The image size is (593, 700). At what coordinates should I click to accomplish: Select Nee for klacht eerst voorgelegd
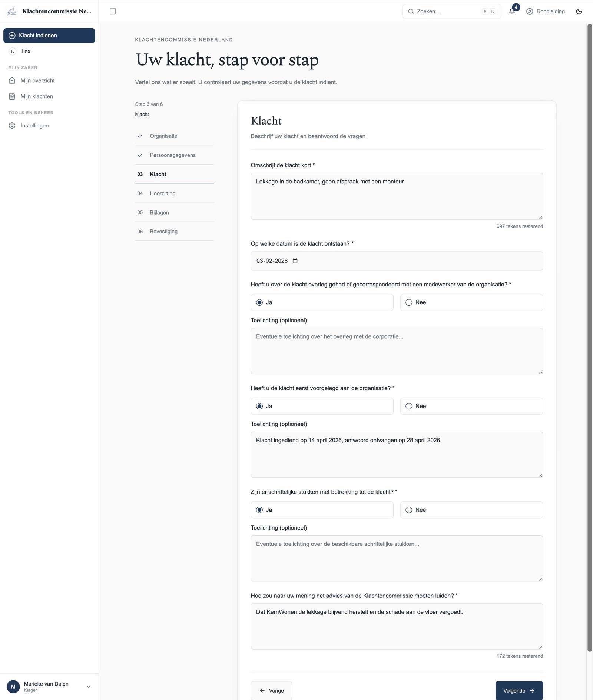coord(471,406)
